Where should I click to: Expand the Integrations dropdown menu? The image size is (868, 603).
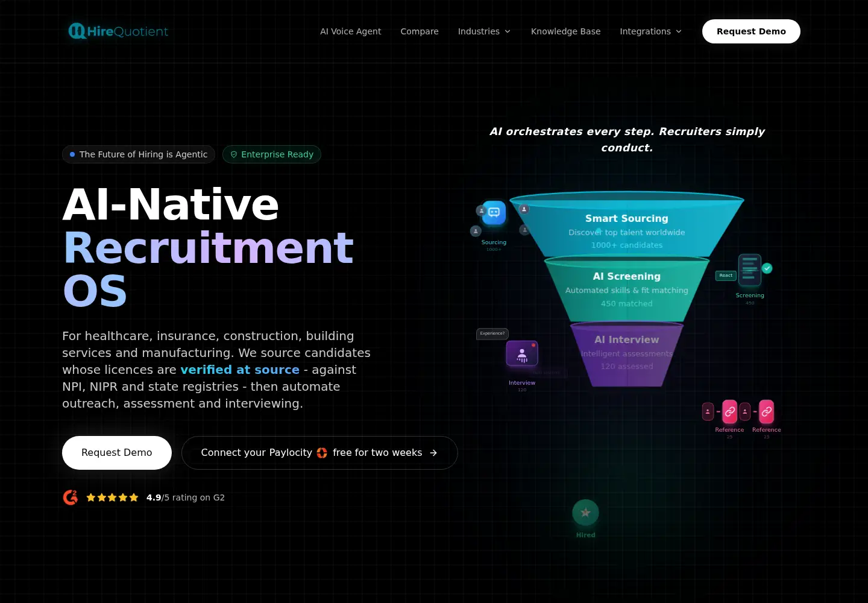point(651,31)
